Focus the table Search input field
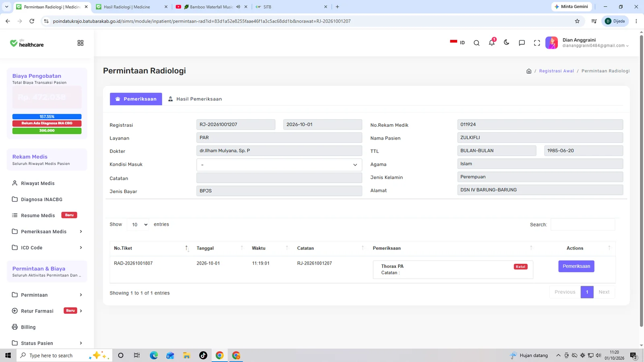This screenshot has width=644, height=362. click(x=583, y=224)
